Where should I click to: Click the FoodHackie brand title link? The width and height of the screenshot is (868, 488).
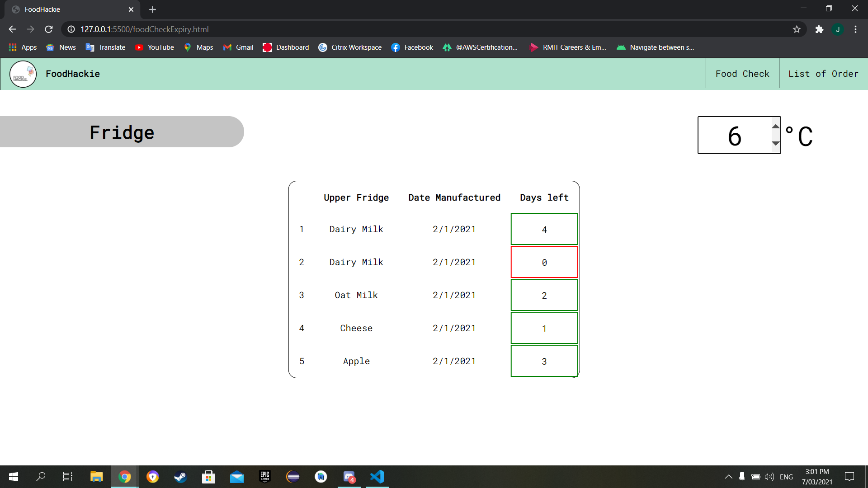(x=72, y=74)
